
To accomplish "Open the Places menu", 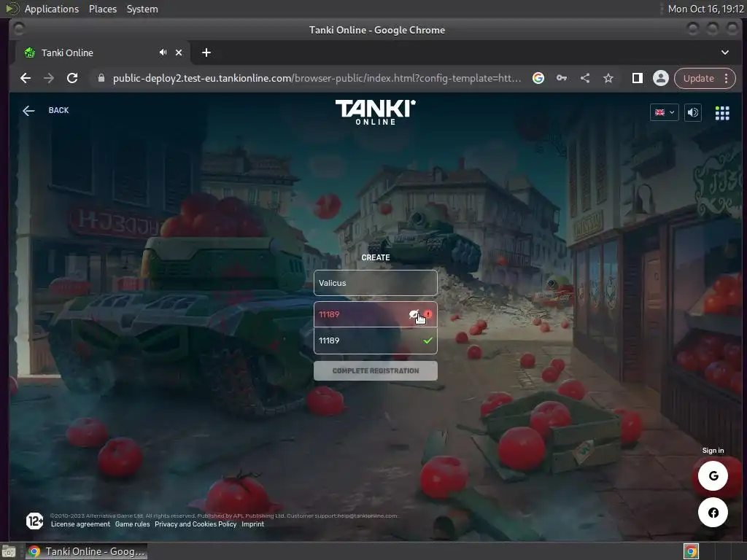I will 103,9.
